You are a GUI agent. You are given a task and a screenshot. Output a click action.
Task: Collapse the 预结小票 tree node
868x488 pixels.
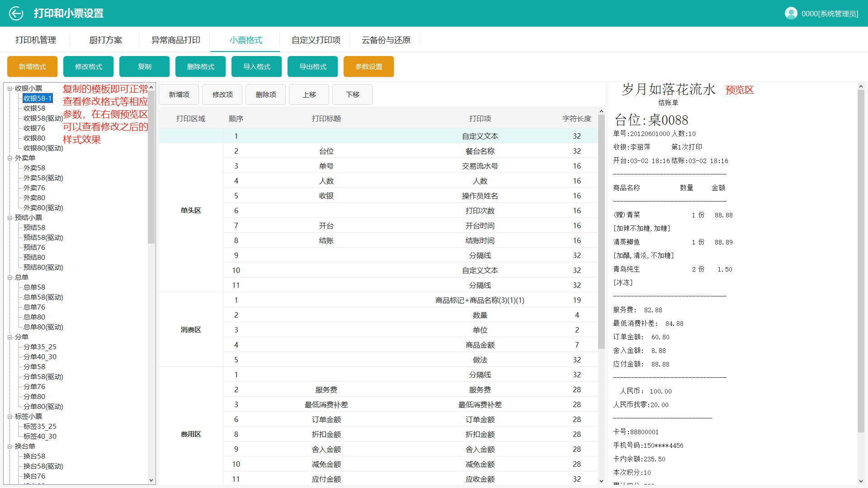point(9,218)
